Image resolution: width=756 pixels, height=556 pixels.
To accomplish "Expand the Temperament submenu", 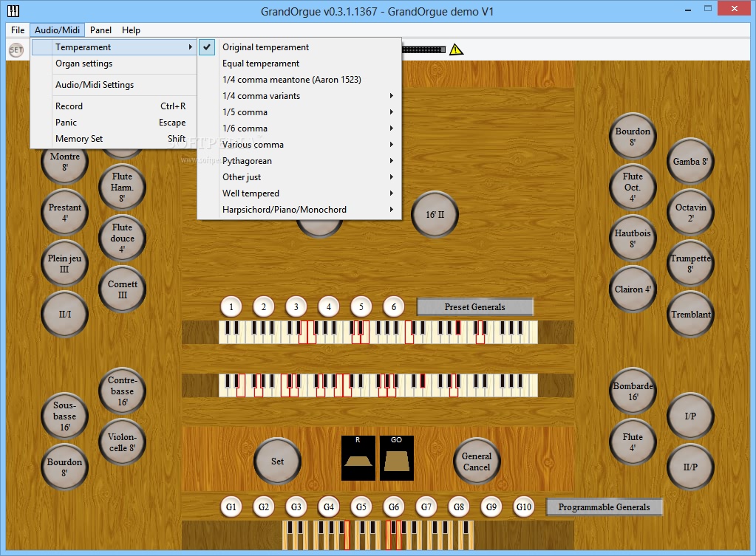I will click(x=114, y=47).
